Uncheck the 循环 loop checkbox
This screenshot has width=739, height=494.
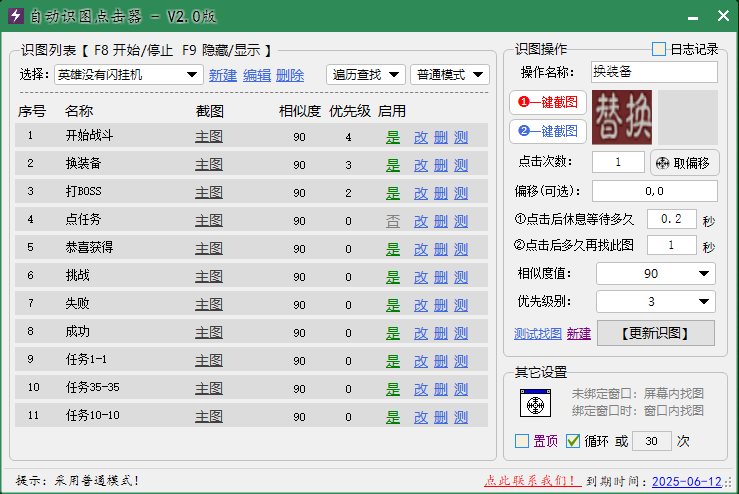click(573, 441)
